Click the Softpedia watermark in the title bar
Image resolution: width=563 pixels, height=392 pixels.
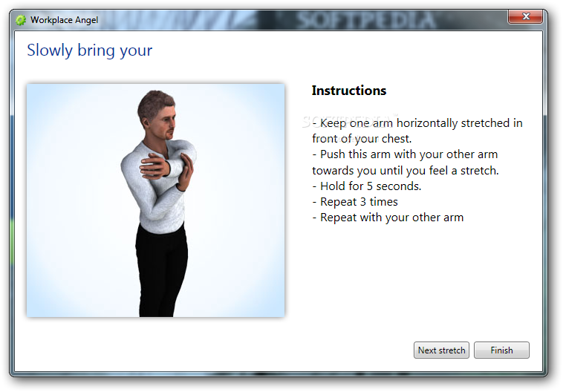point(366,20)
